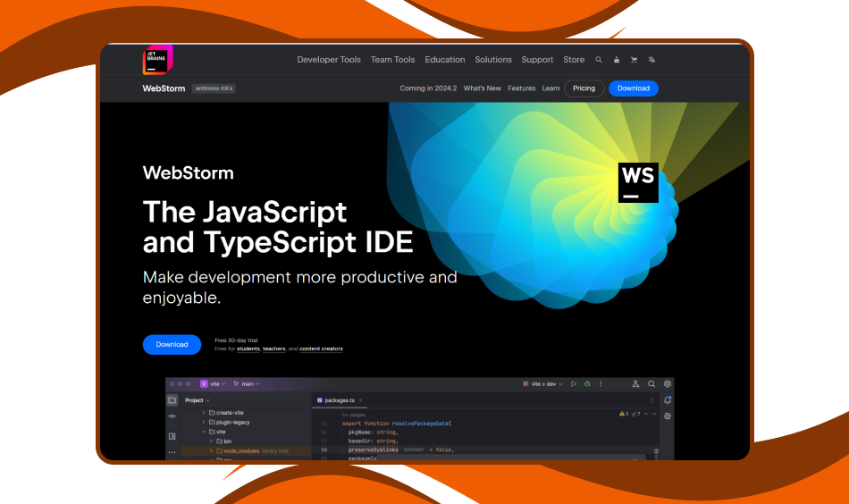Open the Structure tool window icon in the IDE sidebar
The height and width of the screenshot is (504, 849).
click(172, 436)
